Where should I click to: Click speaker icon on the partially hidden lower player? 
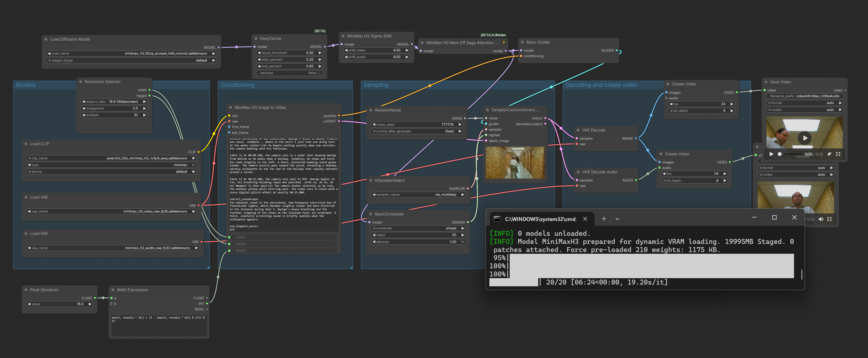[821, 219]
